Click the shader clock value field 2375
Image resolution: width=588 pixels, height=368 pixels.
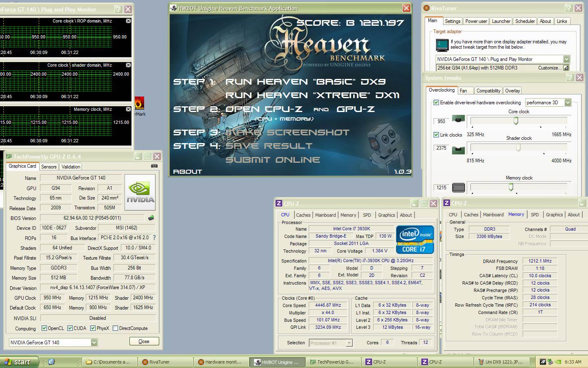coord(441,148)
